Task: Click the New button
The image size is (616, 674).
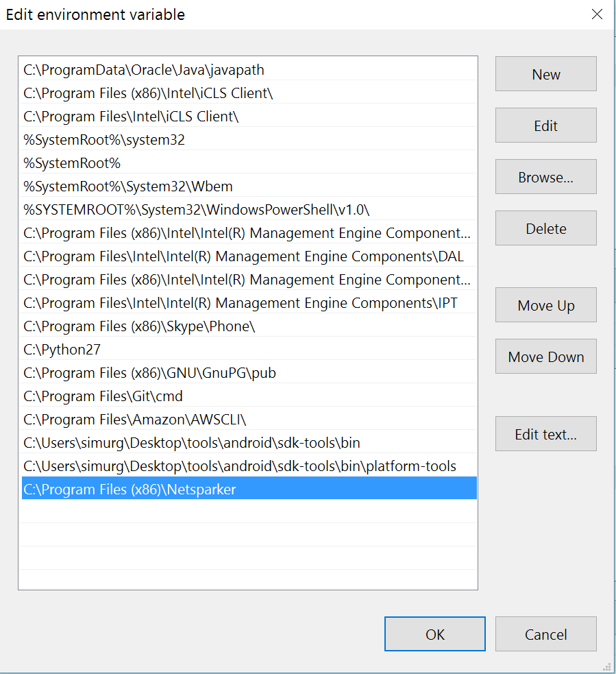Action: coord(545,73)
